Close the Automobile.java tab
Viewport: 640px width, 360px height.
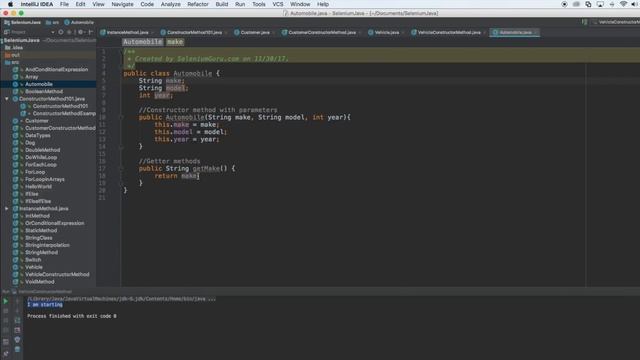(536, 32)
